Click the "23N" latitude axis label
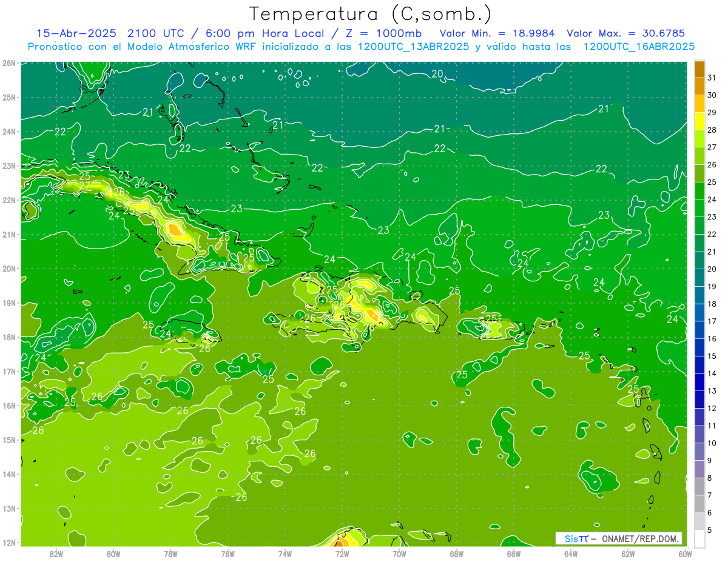This screenshot has height=562, width=728. [9, 166]
